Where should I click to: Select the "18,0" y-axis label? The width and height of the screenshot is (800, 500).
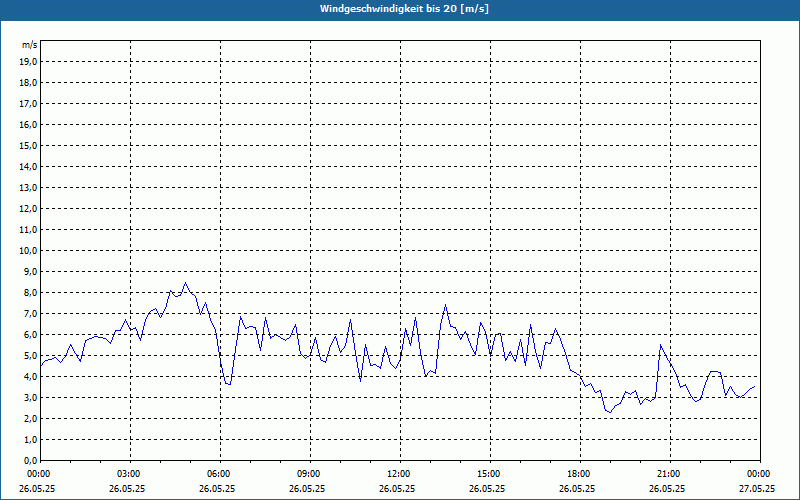(x=28, y=83)
